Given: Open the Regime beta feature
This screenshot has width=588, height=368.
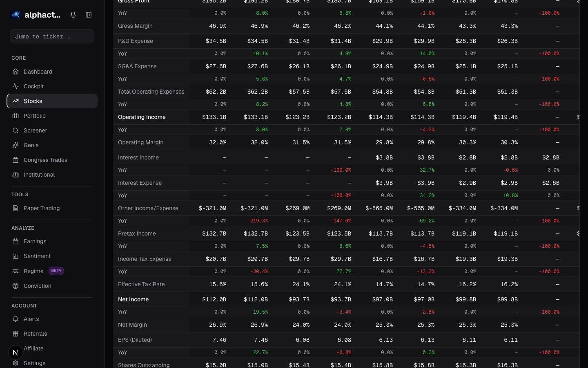Looking at the screenshot, I should 33,271.
